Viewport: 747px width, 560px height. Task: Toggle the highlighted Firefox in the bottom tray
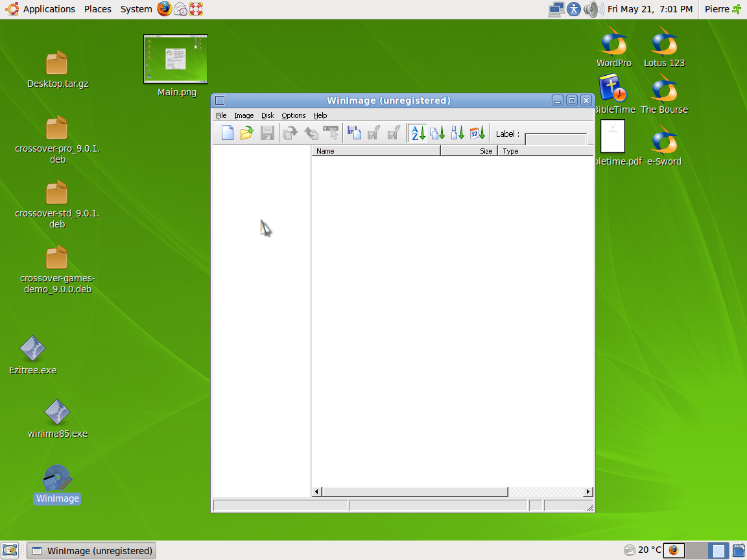click(675, 550)
